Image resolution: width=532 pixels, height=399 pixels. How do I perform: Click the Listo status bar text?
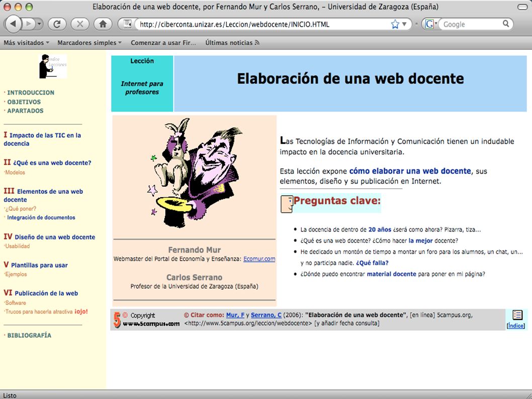pos(10,395)
